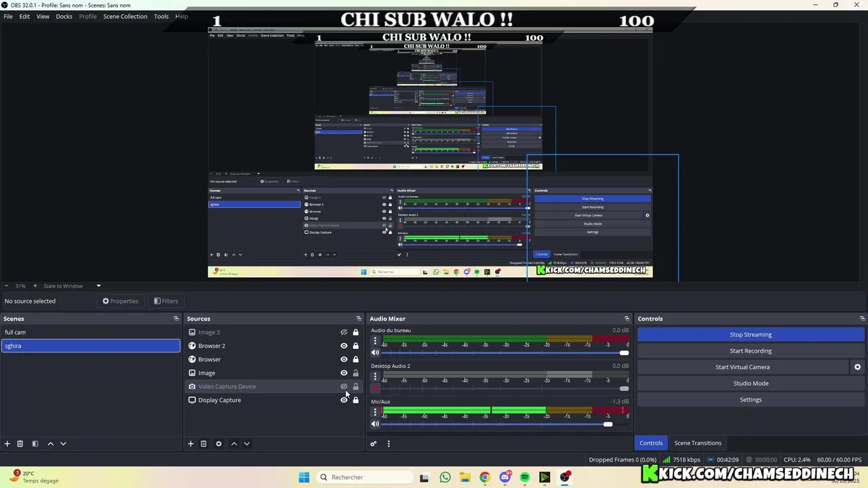Unmute Desktop Audio 2 channel
The height and width of the screenshot is (488, 868).
[375, 388]
